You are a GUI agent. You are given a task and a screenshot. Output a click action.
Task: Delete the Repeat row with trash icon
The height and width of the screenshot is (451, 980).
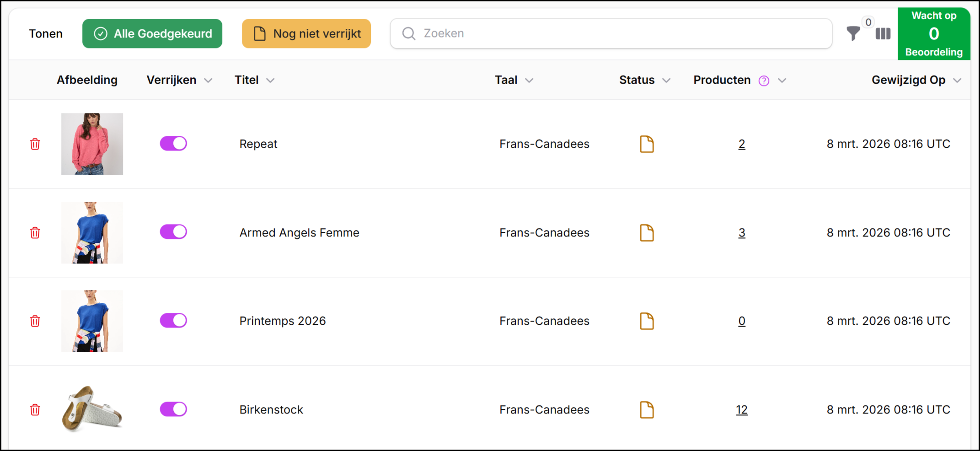[35, 144]
